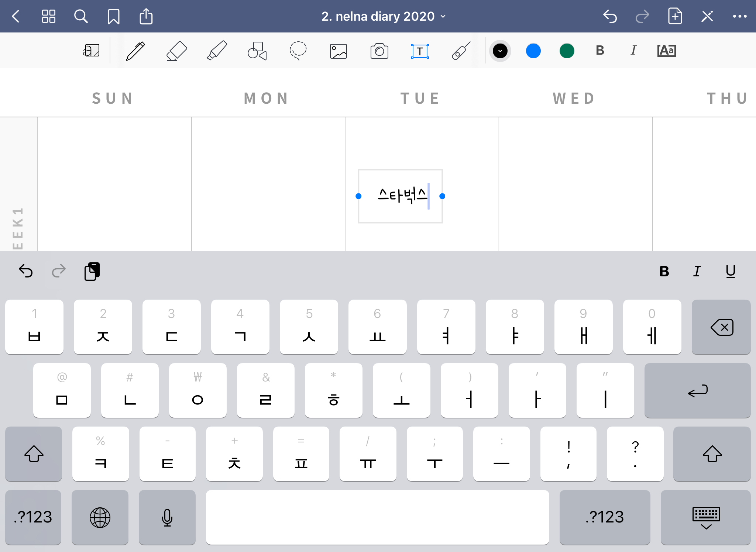This screenshot has height=552, width=756.
Task: Select the Lasso tool
Action: 298,51
